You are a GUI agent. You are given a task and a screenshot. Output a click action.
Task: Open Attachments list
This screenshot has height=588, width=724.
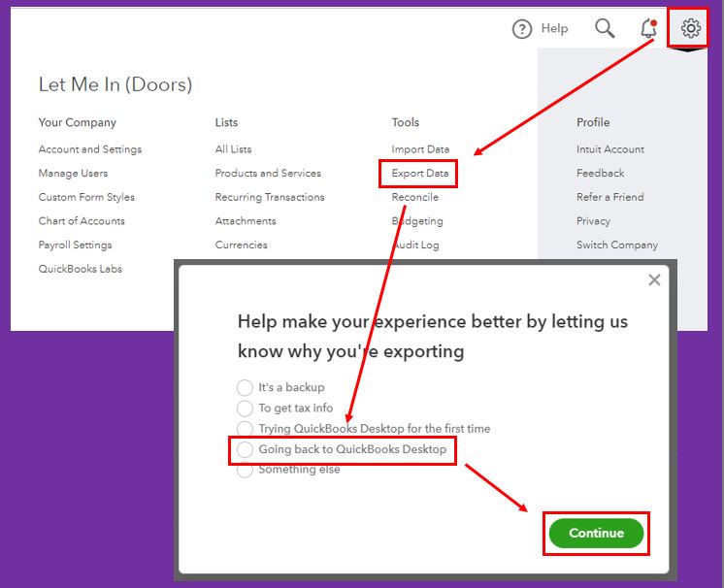point(246,221)
